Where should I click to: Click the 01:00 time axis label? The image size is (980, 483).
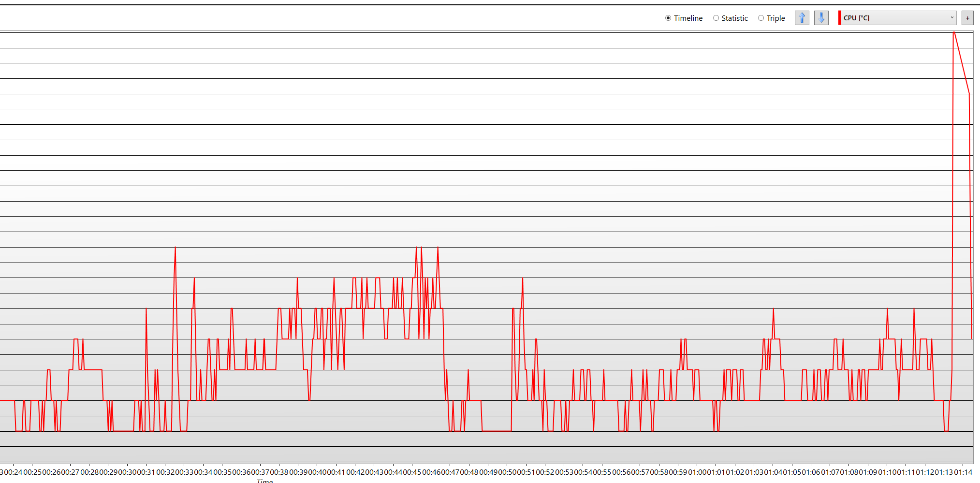pos(697,472)
